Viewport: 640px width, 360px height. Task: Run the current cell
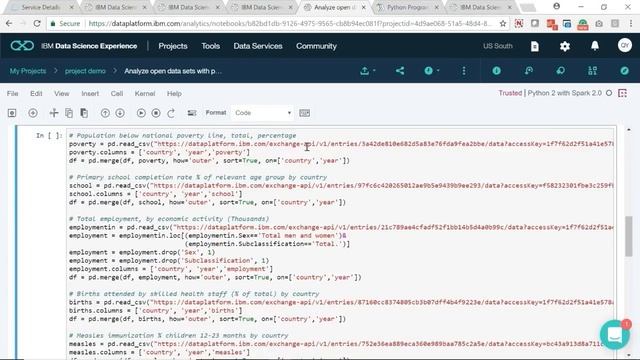point(141,113)
